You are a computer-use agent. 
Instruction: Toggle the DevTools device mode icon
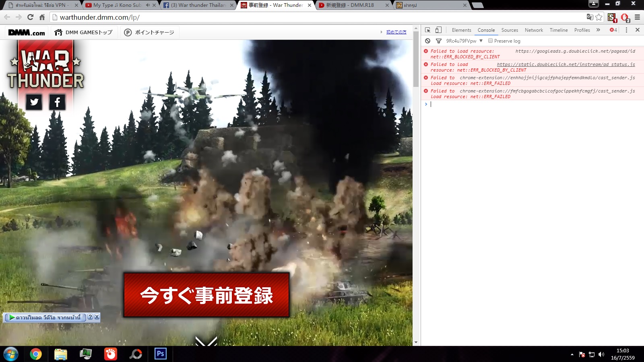point(438,30)
